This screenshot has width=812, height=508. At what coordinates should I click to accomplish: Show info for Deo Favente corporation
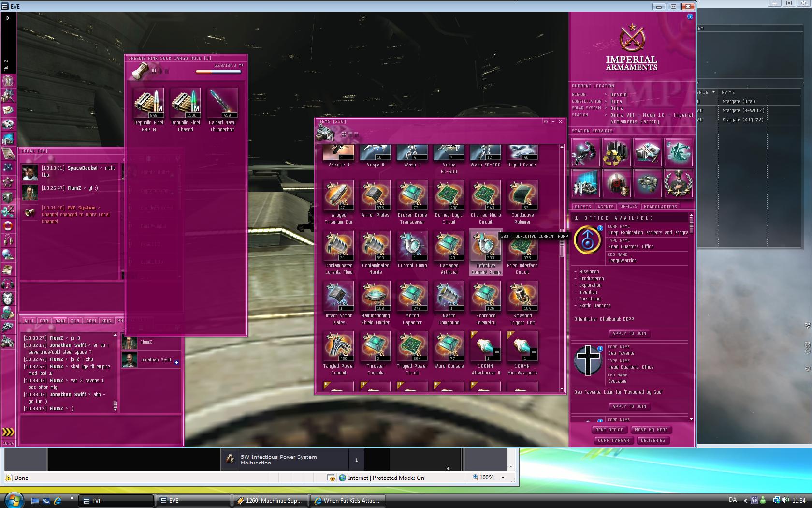[600, 348]
